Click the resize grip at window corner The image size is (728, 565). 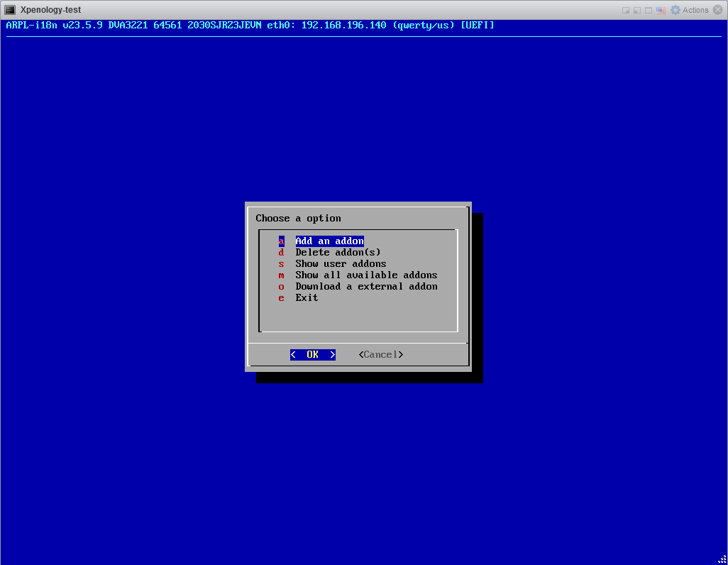point(722,559)
